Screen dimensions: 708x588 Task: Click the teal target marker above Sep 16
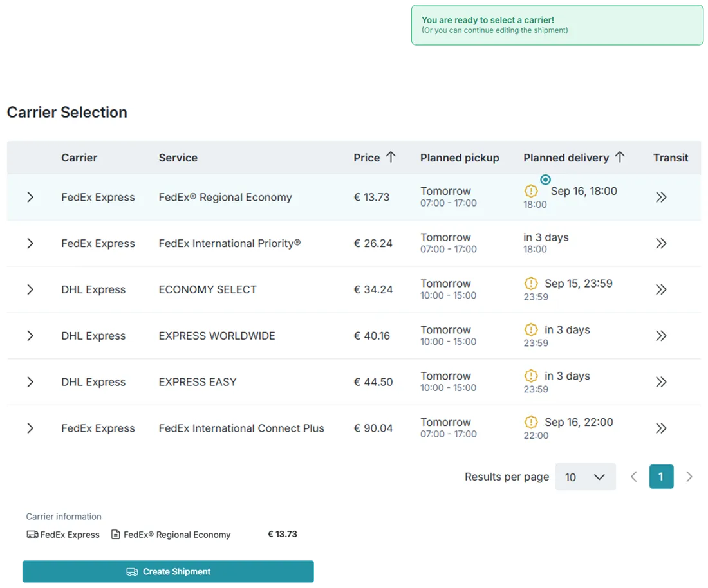545,179
